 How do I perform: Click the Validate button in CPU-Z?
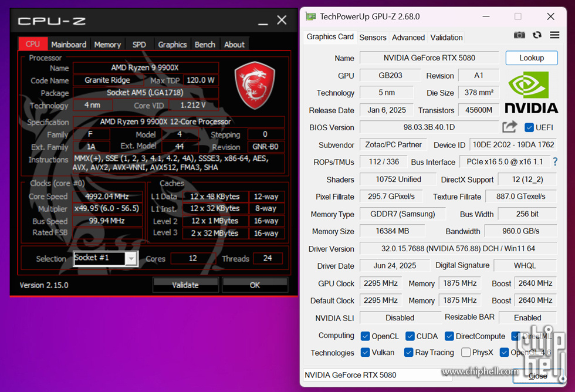(x=185, y=285)
